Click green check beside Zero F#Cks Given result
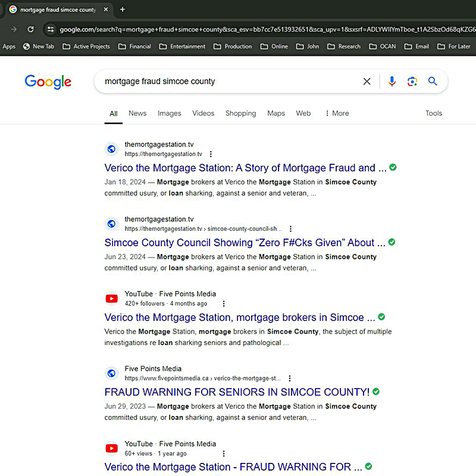 point(392,242)
